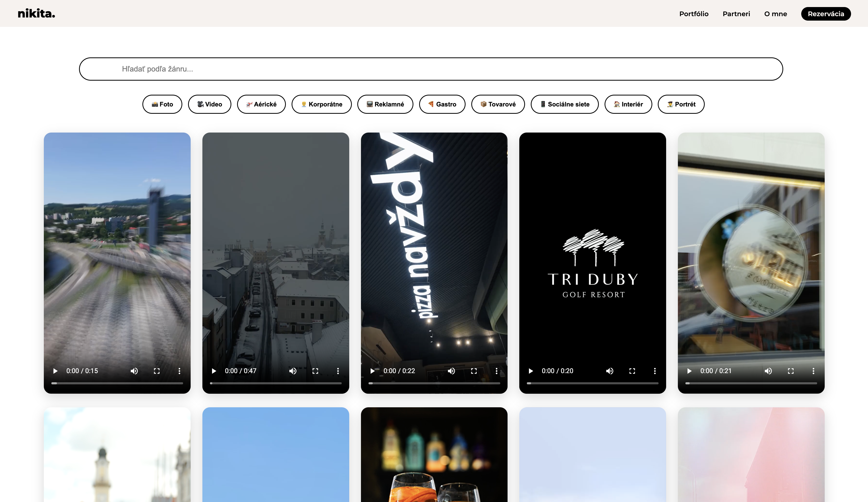Mute the 0:21 restaurant window video
The width and height of the screenshot is (868, 502).
[768, 371]
